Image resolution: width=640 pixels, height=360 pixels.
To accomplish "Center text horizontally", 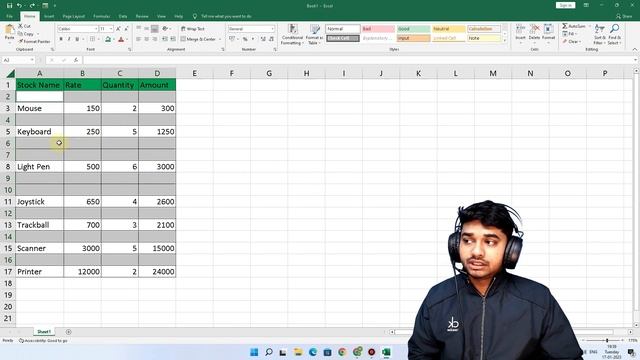I will [x=147, y=39].
